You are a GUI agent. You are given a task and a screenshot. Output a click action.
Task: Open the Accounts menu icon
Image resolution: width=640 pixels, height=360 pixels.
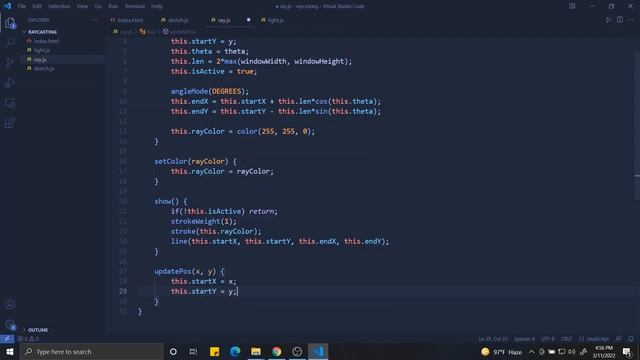[10, 304]
